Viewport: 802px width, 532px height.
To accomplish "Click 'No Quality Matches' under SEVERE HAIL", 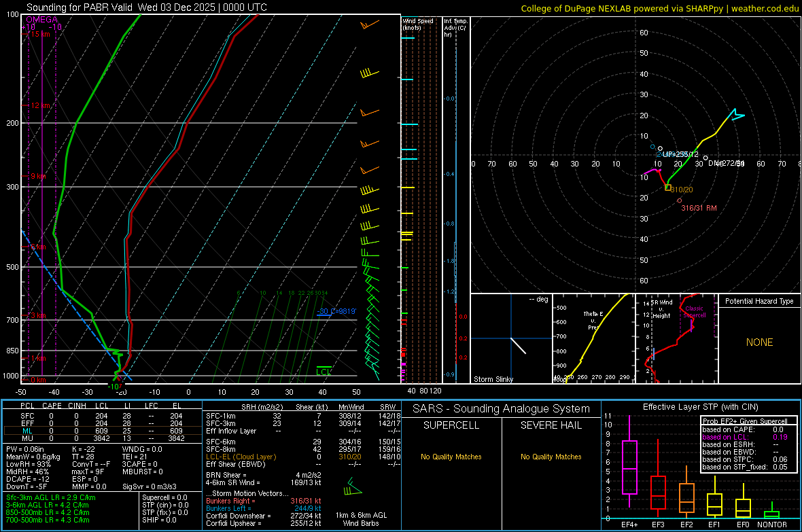I will pyautogui.click(x=551, y=457).
